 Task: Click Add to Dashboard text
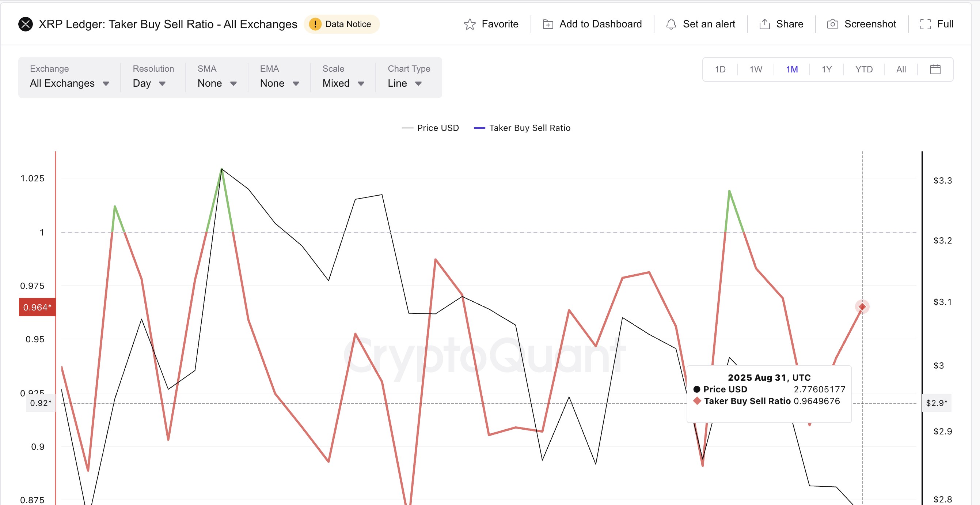point(600,24)
